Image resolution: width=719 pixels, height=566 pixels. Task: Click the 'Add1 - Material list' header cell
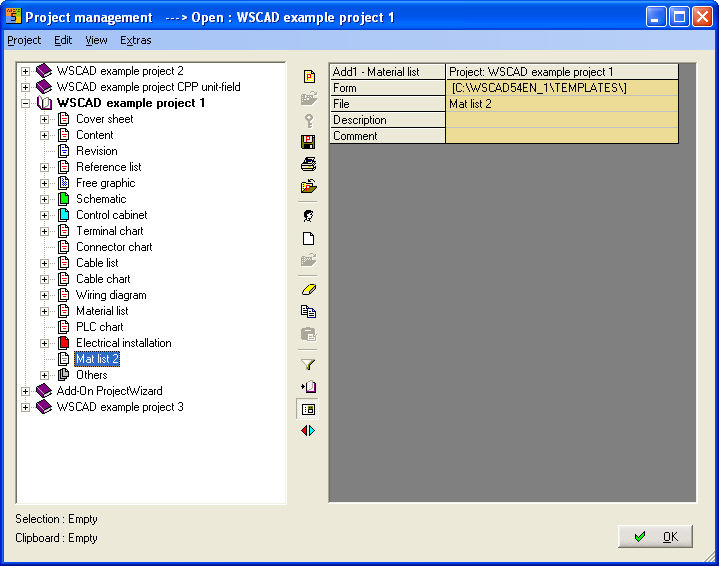(x=387, y=72)
